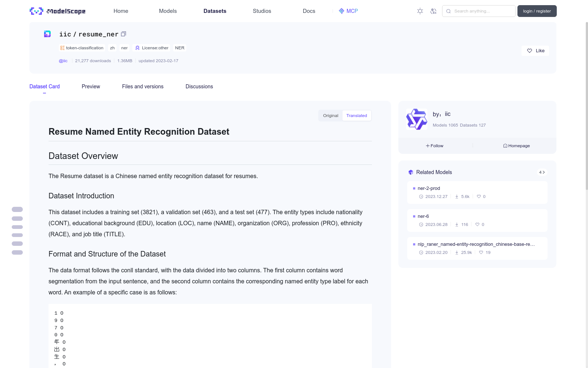The image size is (588, 368).
Task: Click the search magnifier icon
Action: [x=448, y=11]
